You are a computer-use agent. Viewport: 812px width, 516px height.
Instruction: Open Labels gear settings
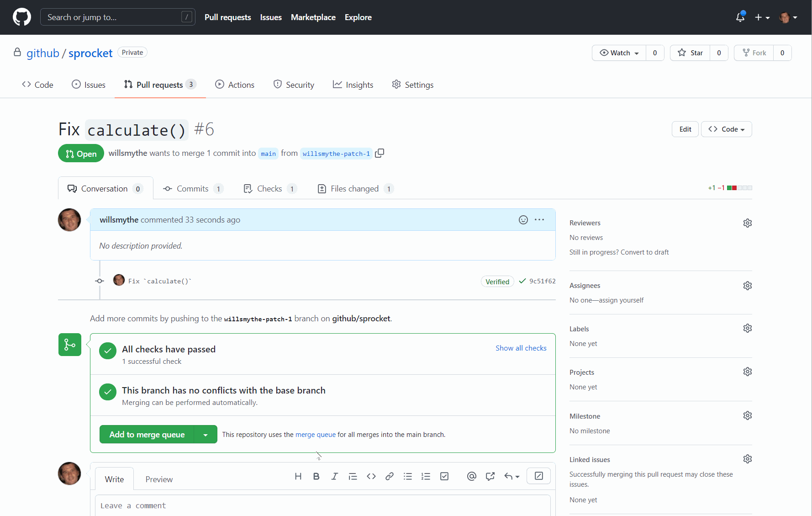pos(747,329)
